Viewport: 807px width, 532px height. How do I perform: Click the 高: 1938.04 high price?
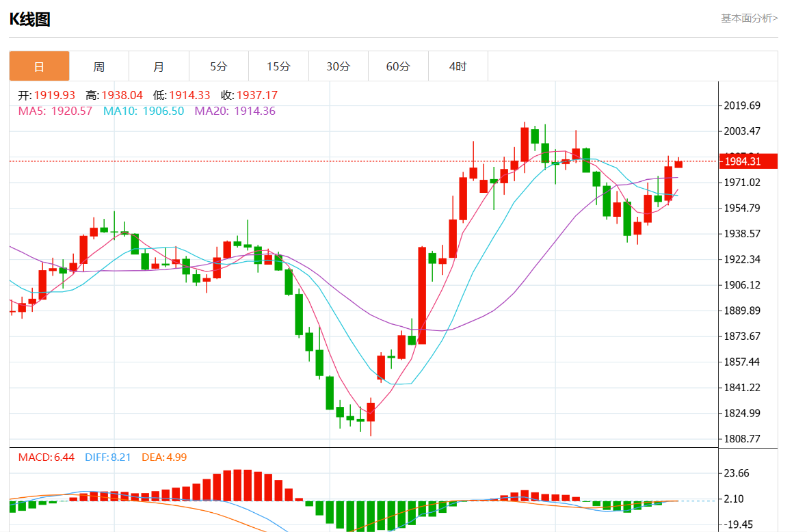pyautogui.click(x=114, y=95)
